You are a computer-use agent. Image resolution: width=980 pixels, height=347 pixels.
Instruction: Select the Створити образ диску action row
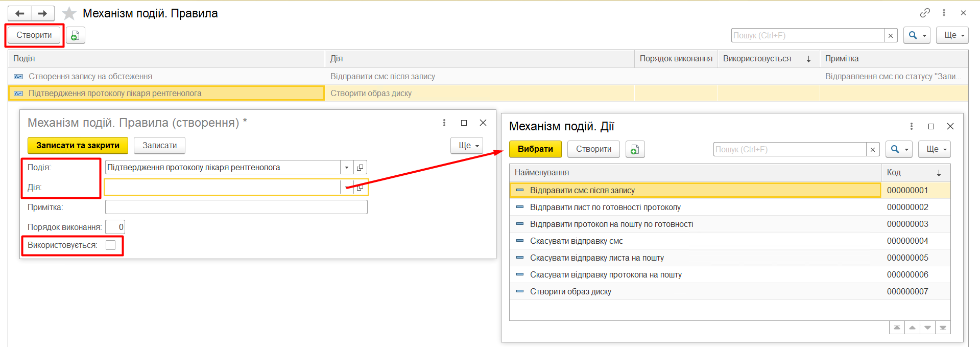pos(570,292)
